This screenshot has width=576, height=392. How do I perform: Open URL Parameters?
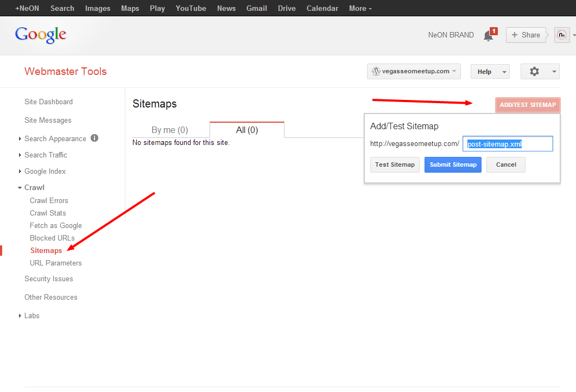pyautogui.click(x=56, y=263)
